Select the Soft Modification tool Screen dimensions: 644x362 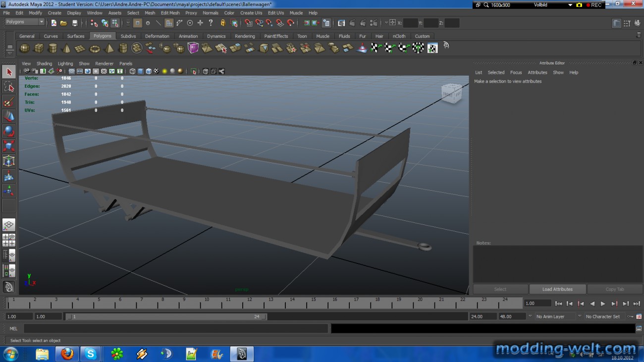pyautogui.click(x=9, y=176)
